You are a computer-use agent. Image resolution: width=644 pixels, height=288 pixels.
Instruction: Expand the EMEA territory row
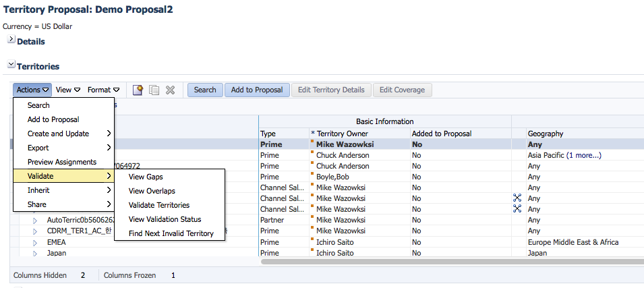35,242
